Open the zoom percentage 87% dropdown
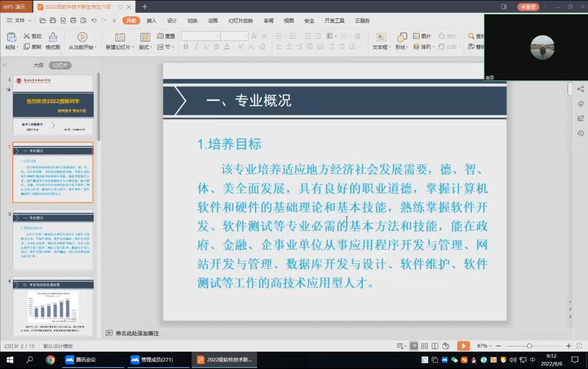The width and height of the screenshot is (588, 369). (x=484, y=346)
